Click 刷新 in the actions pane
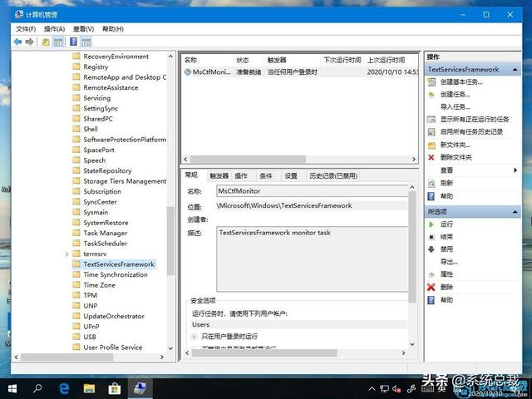Image resolution: width=532 pixels, height=399 pixels. [446, 183]
